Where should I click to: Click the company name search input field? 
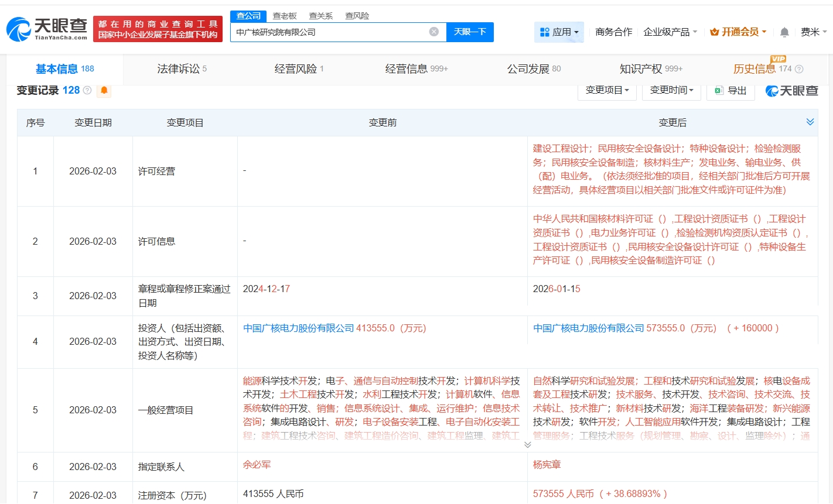pyautogui.click(x=334, y=32)
